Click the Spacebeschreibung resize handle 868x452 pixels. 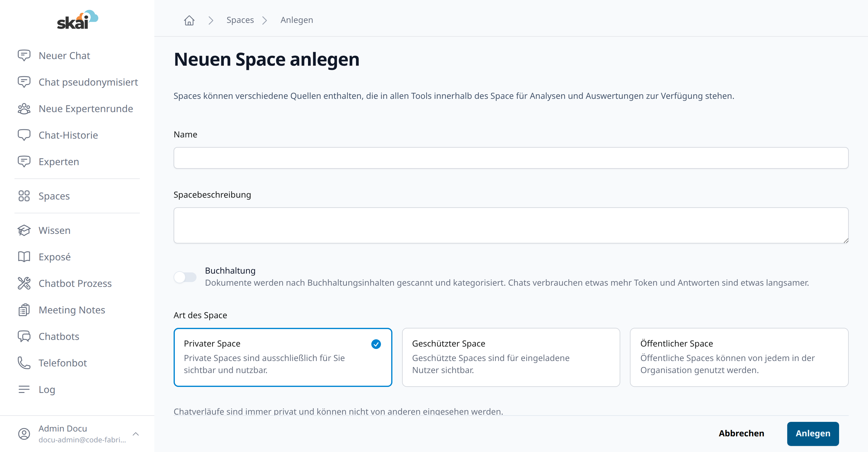coord(846,240)
